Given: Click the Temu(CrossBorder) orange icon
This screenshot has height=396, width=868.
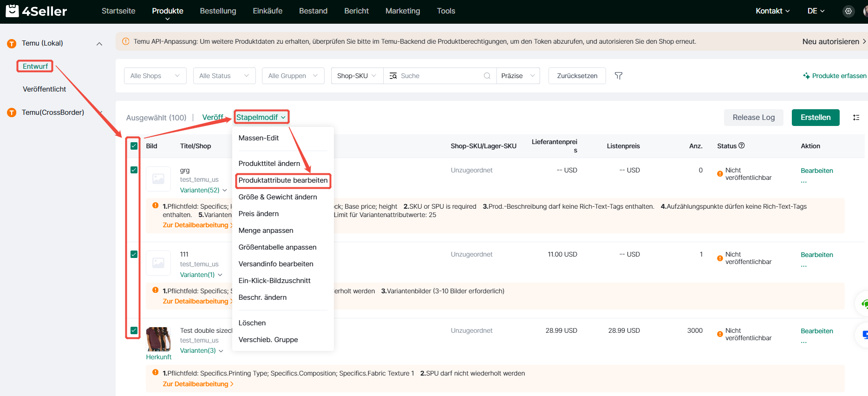Looking at the screenshot, I should 12,112.
